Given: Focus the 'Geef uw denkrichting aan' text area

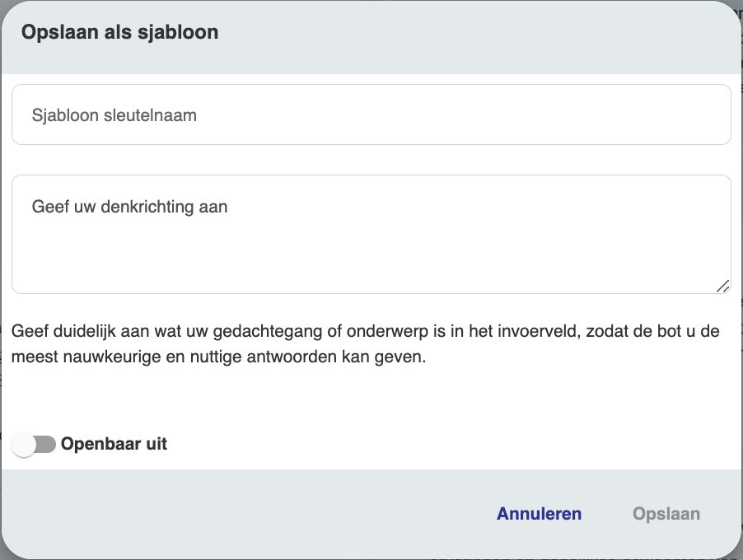Looking at the screenshot, I should pos(371,234).
